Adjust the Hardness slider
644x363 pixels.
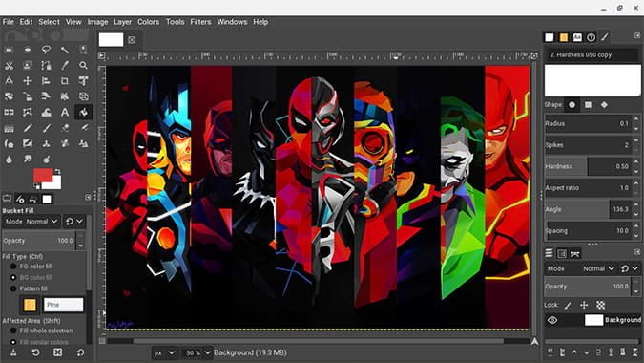588,166
